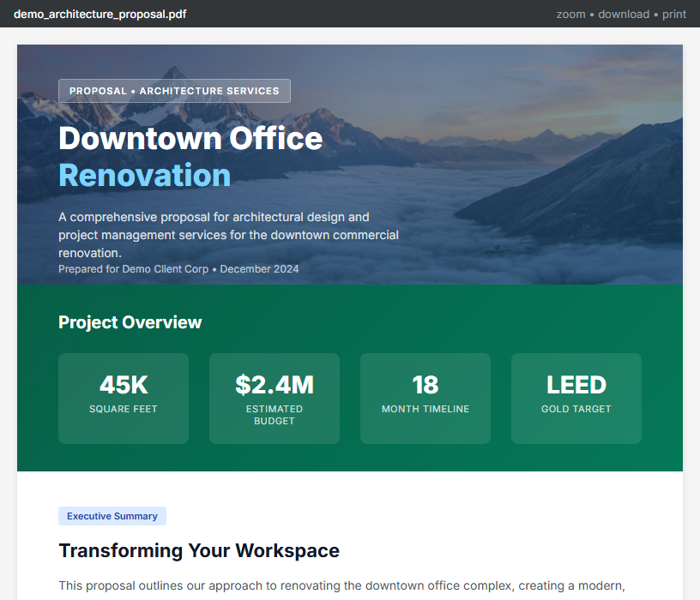Click the Transforming Your Workspace heading
This screenshot has width=700, height=600.
(x=199, y=550)
